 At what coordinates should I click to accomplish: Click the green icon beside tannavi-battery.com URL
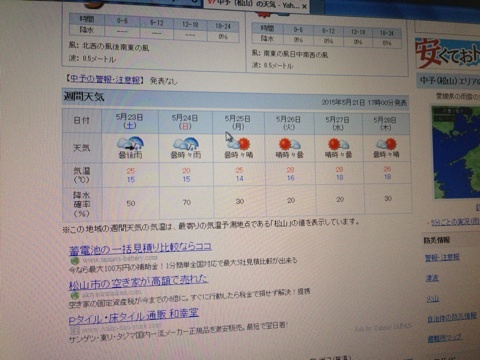75,261
